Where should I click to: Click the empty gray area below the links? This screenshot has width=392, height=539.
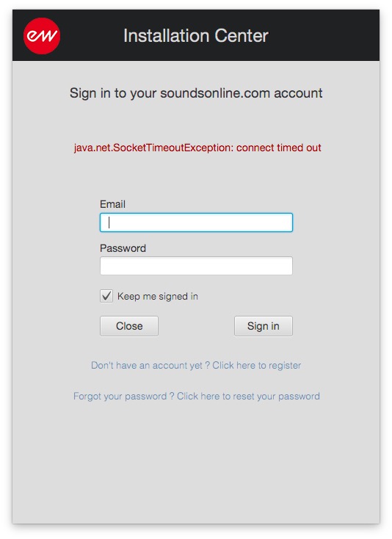coord(196,464)
